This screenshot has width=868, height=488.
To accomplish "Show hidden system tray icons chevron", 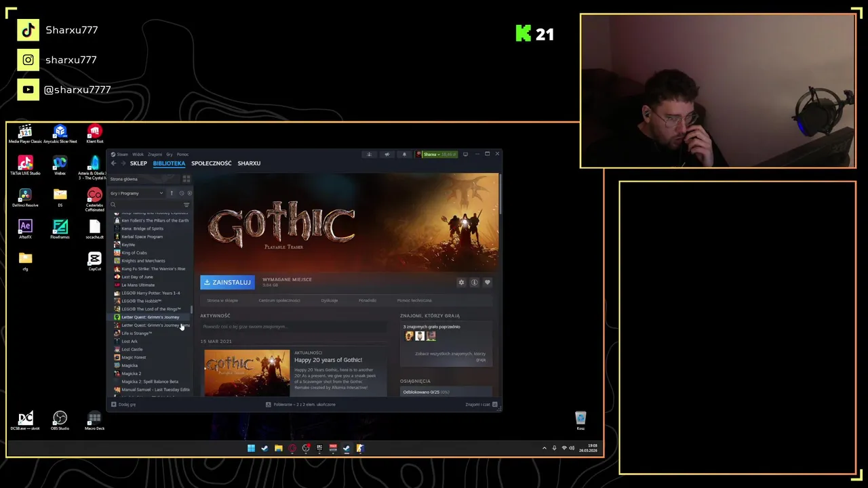I will [544, 448].
